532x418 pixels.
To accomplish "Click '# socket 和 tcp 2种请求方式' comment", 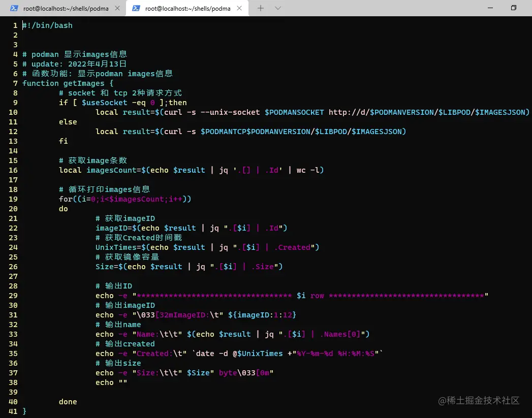I will [120, 93].
